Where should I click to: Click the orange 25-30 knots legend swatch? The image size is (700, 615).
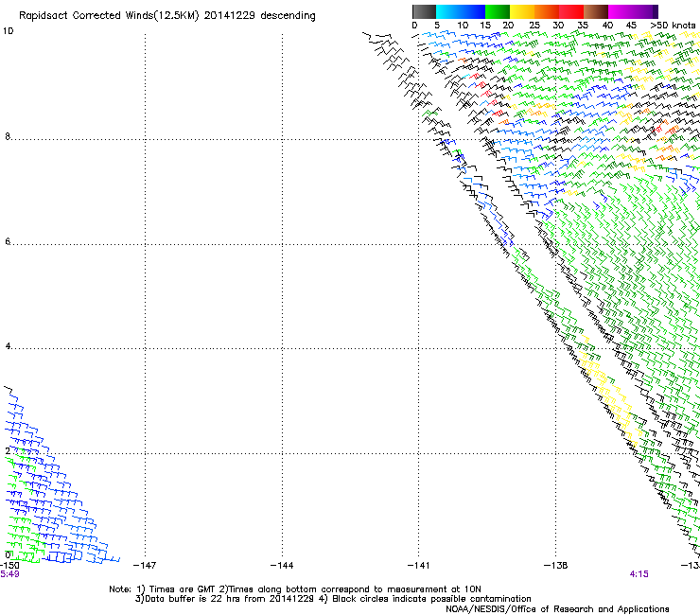click(547, 11)
